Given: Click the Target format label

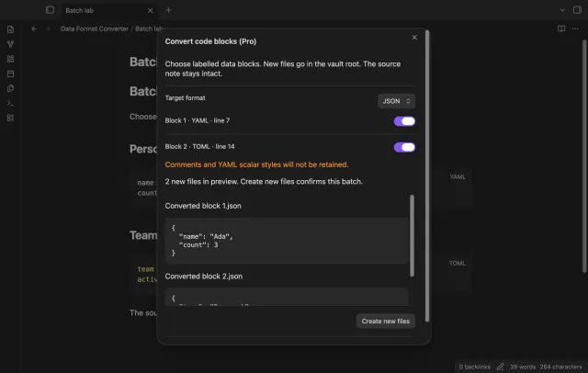Looking at the screenshot, I should click(x=186, y=97).
